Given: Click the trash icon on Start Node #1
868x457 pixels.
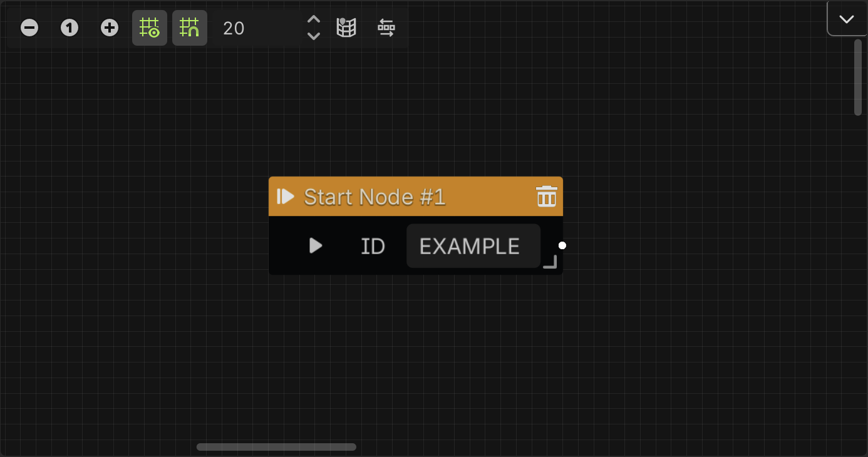Looking at the screenshot, I should [546, 196].
